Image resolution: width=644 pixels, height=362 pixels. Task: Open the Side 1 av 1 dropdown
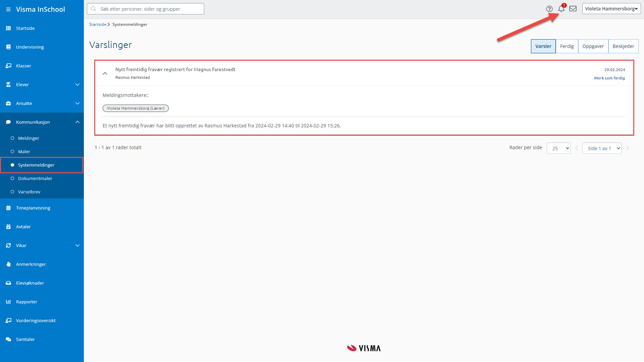pyautogui.click(x=602, y=148)
